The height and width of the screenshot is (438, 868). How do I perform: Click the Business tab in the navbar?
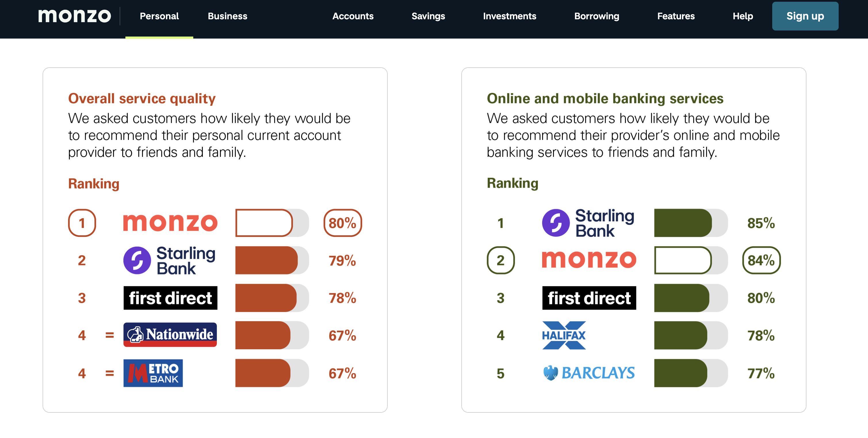pyautogui.click(x=227, y=16)
